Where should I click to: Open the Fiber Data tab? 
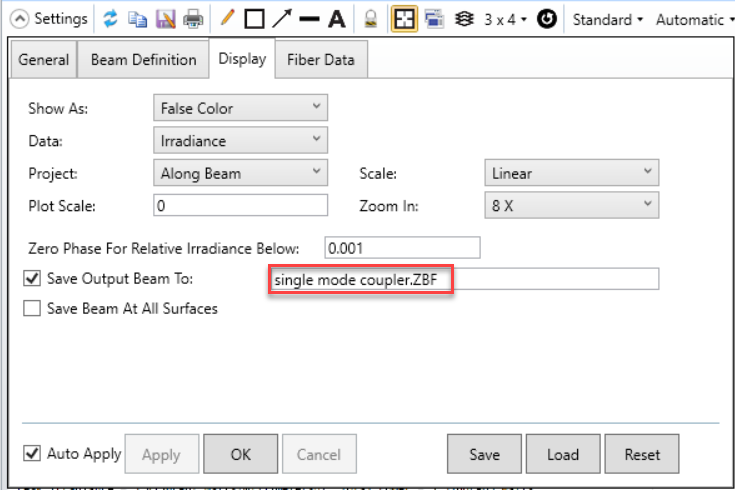[x=320, y=60]
